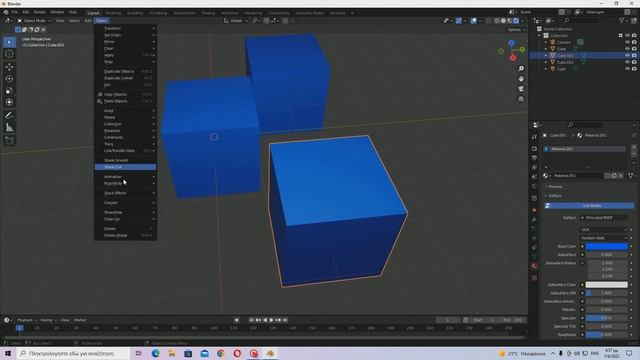Open Quick Effects submenu
This screenshot has width=640, height=360.
pyautogui.click(x=125, y=193)
